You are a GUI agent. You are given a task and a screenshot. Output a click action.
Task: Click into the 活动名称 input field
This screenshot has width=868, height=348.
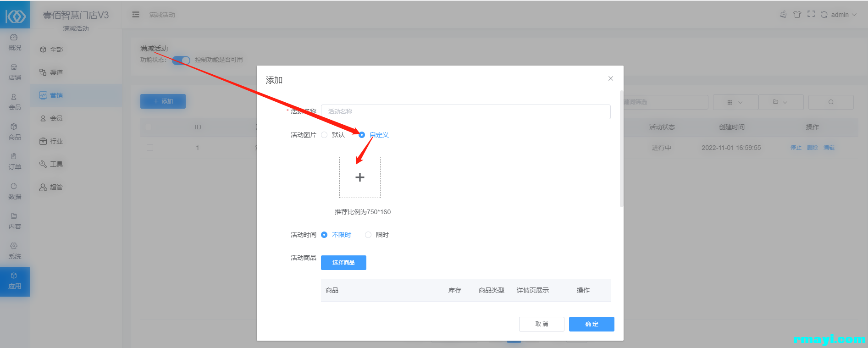point(465,112)
